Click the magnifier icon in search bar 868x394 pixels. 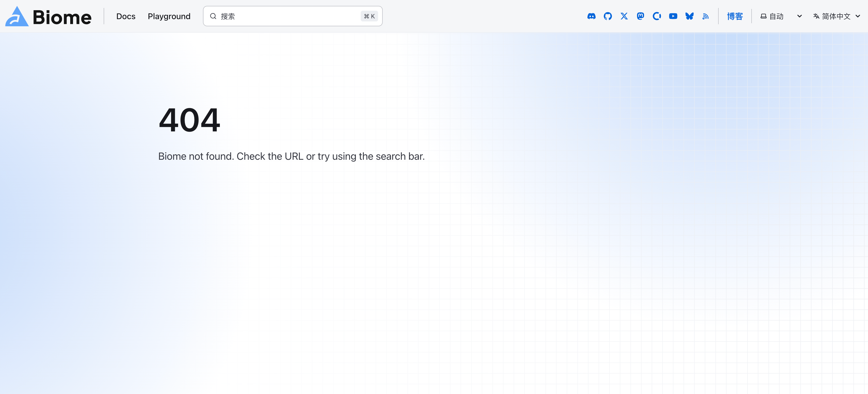pyautogui.click(x=213, y=16)
